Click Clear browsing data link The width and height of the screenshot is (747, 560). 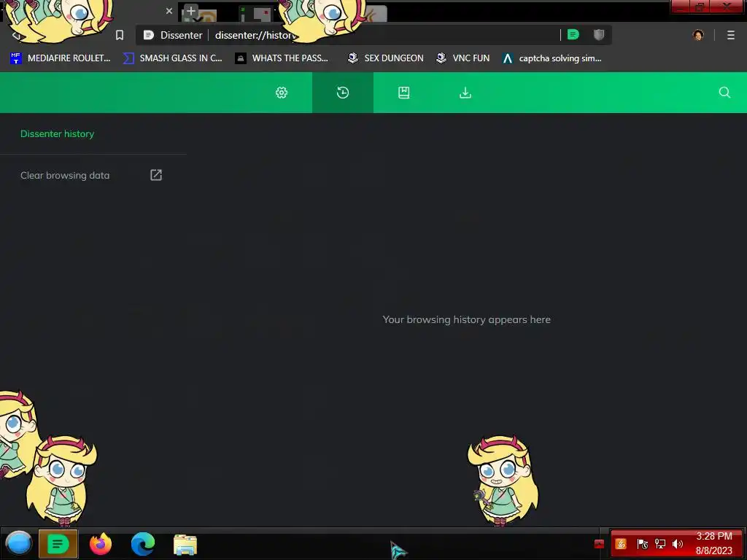65,175
